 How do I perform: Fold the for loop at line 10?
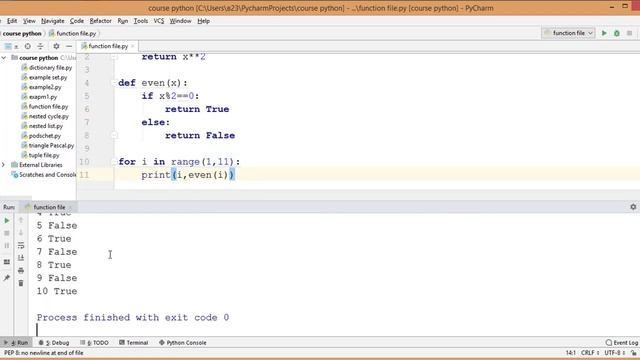[114, 162]
